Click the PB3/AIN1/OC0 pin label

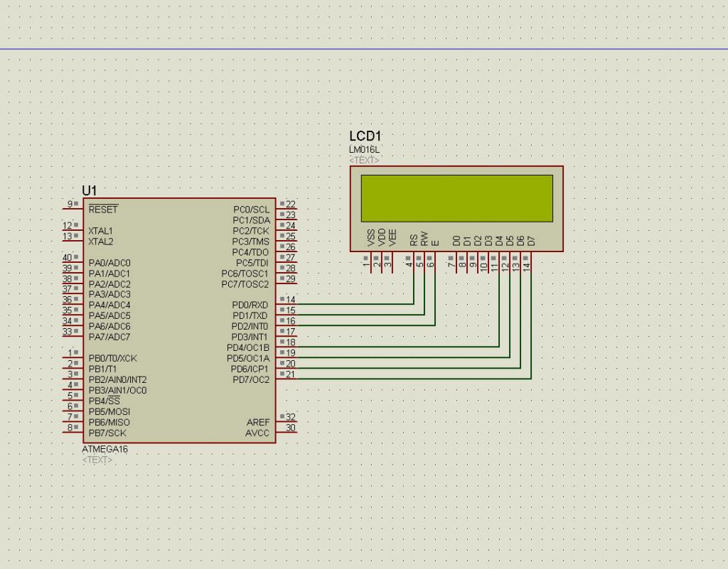click(117, 390)
